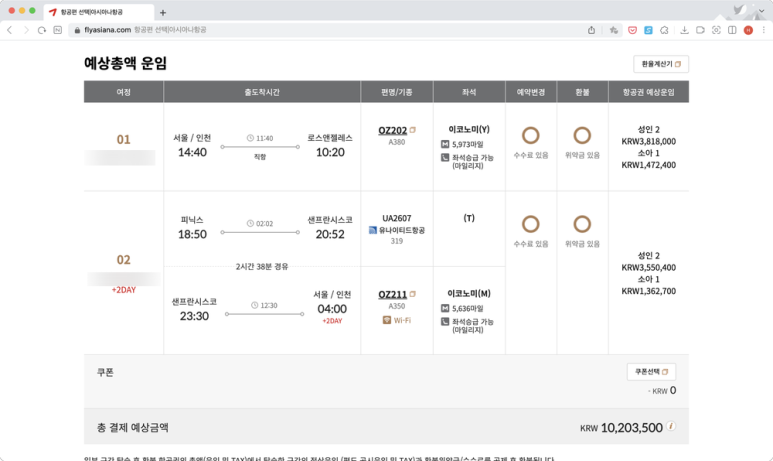The width and height of the screenshot is (773, 461).
Task: Click the 이코노미(M) seat class text
Action: [x=469, y=293]
